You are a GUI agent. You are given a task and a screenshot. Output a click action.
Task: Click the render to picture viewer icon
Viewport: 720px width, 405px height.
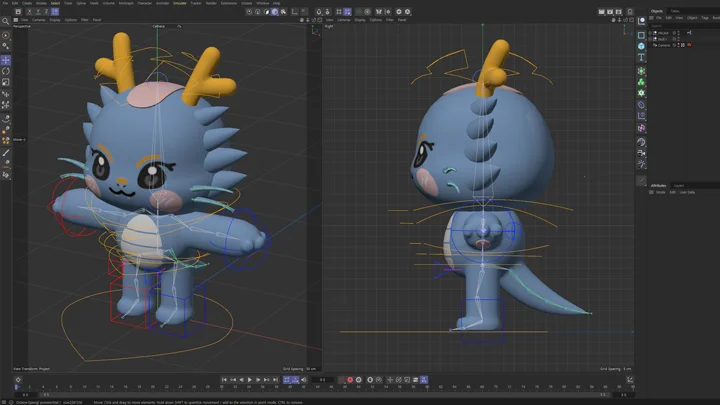pyautogui.click(x=610, y=12)
